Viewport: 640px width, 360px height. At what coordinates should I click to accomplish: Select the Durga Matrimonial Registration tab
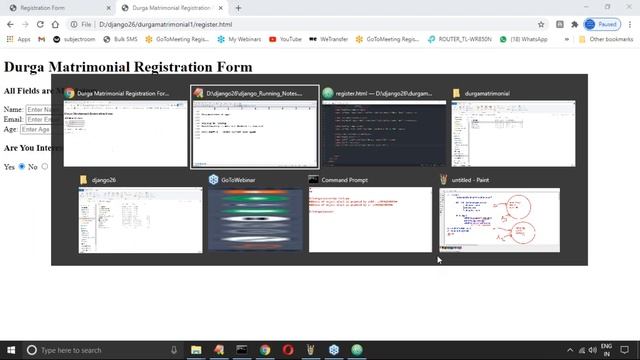(171, 8)
